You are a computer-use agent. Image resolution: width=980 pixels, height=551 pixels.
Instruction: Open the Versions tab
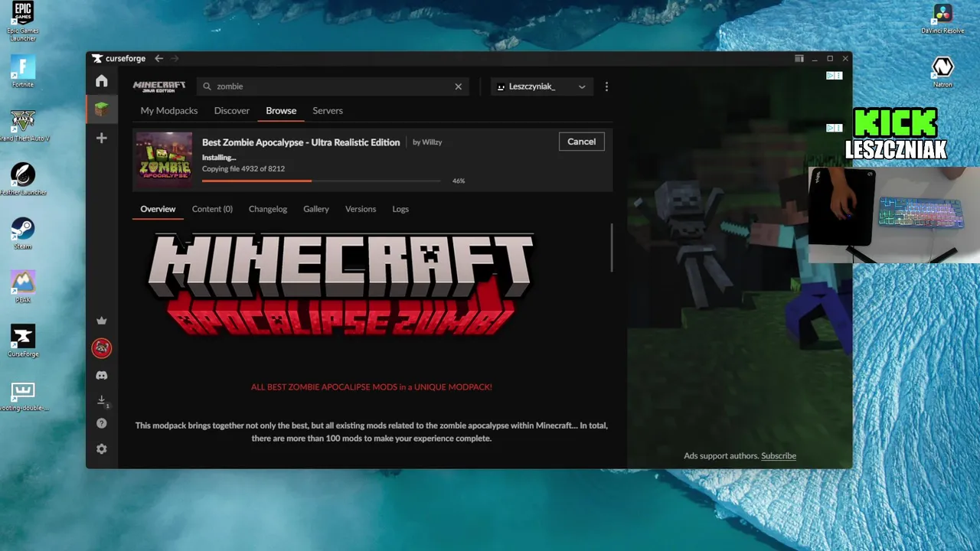361,209
